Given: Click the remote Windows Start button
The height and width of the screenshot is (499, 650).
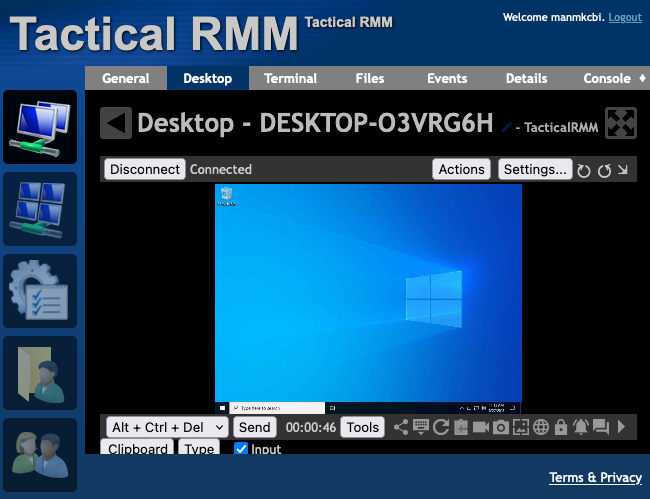Looking at the screenshot, I should pyautogui.click(x=222, y=408).
